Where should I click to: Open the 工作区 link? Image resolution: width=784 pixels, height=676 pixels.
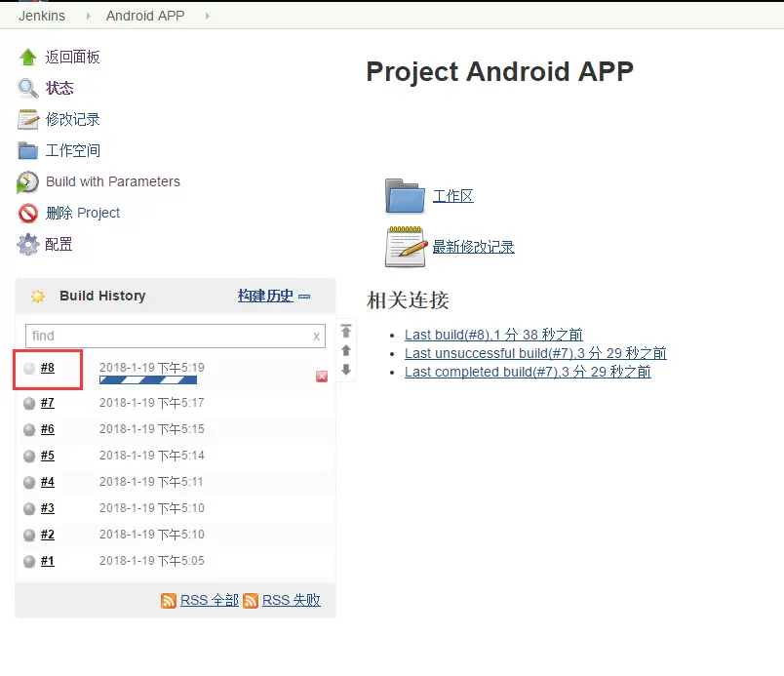coord(453,196)
